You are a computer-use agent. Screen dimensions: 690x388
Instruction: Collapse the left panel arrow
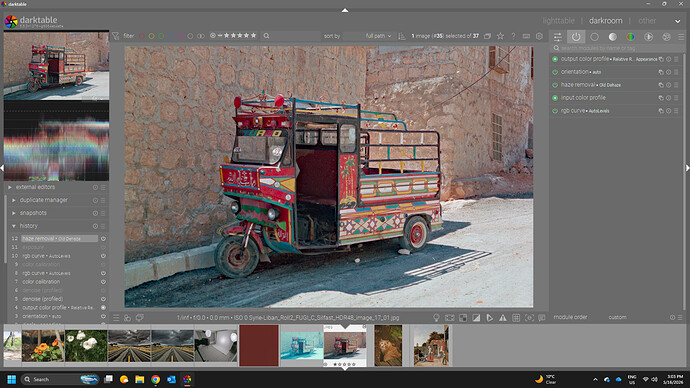pyautogui.click(x=2, y=168)
